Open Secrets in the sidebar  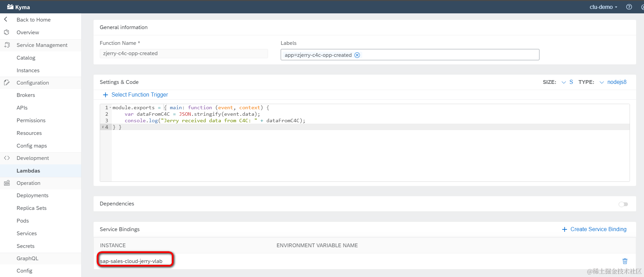click(x=25, y=246)
